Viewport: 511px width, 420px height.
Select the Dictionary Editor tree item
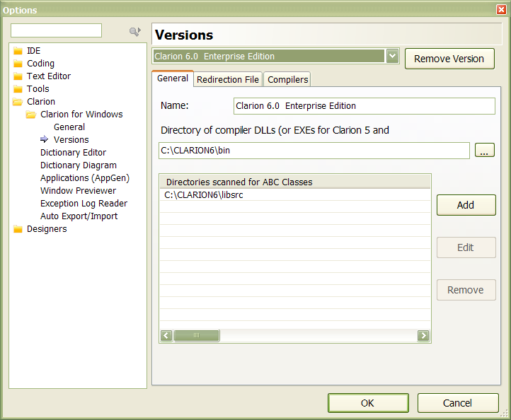click(x=73, y=153)
